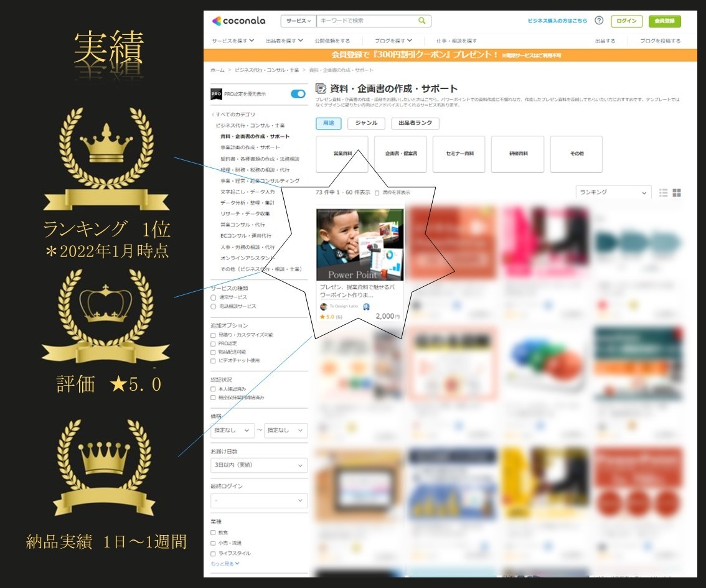Select 事業計画の作成・サポート category
This screenshot has width=706, height=588.
250,147
